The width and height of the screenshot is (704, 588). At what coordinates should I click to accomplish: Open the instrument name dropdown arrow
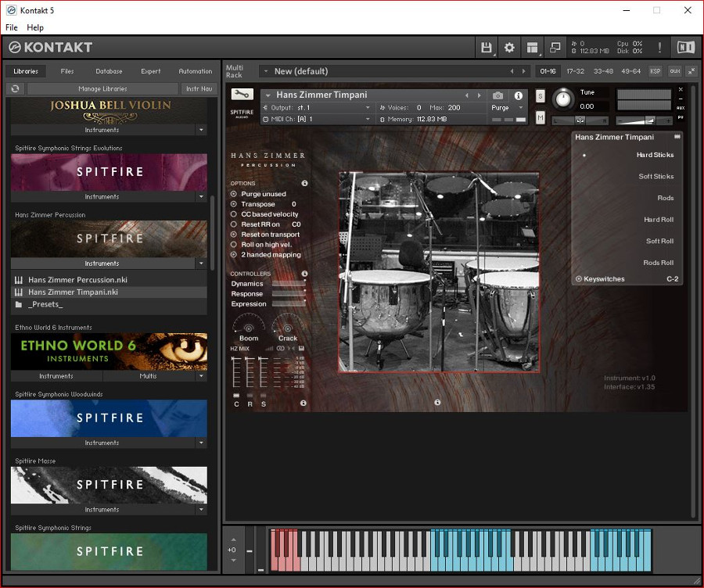pos(268,95)
